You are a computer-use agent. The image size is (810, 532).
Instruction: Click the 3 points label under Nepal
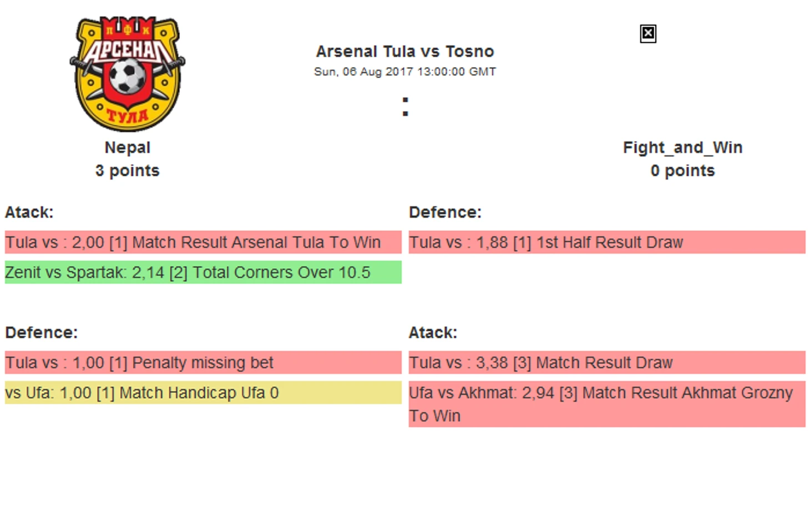tap(127, 171)
